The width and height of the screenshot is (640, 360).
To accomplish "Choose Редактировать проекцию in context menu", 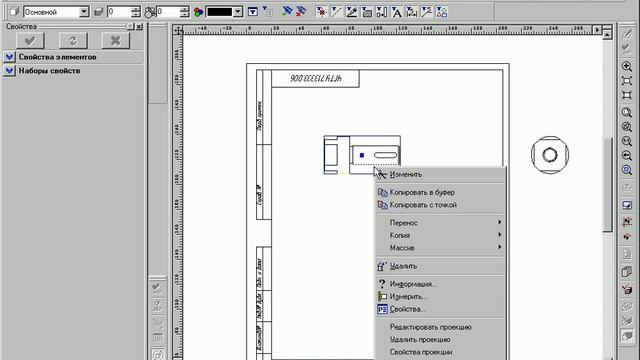I will (440, 327).
